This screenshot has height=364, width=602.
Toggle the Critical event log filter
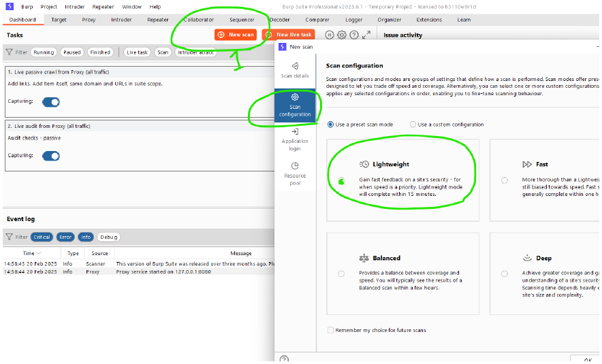[42, 237]
